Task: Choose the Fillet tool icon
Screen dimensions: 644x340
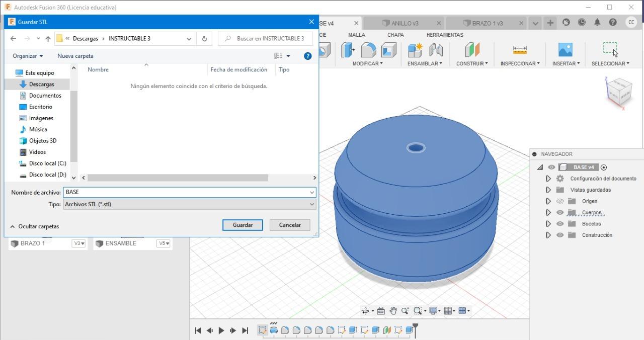Action: click(368, 50)
